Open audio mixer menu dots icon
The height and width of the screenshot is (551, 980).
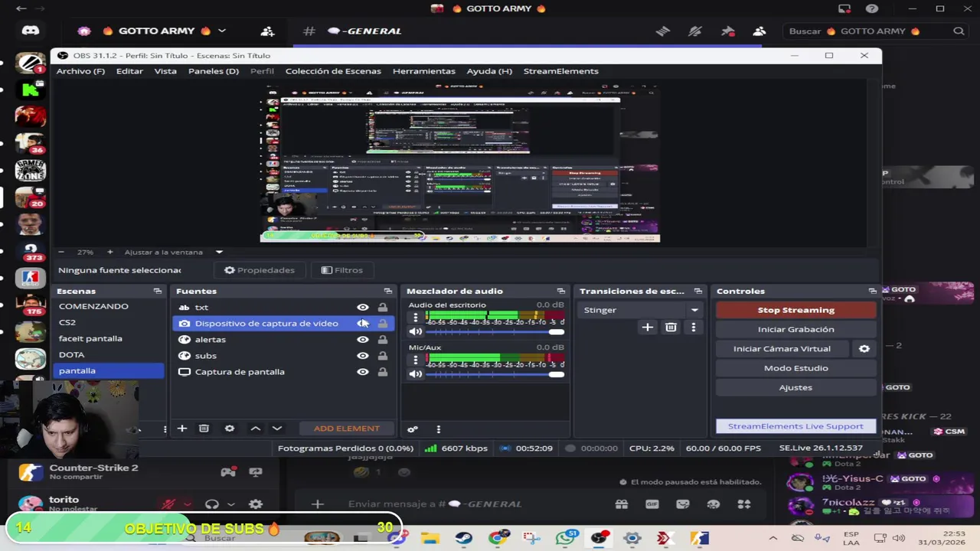pyautogui.click(x=438, y=429)
